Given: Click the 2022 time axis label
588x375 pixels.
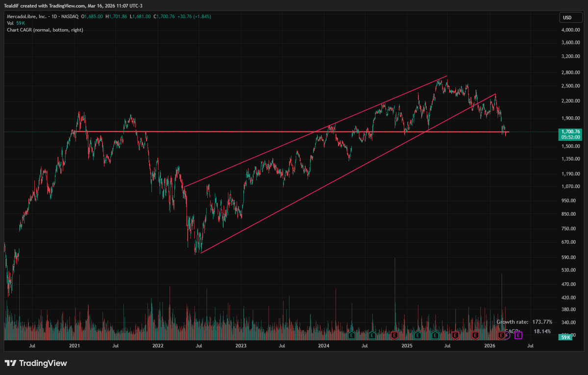Looking at the screenshot, I should point(158,346).
